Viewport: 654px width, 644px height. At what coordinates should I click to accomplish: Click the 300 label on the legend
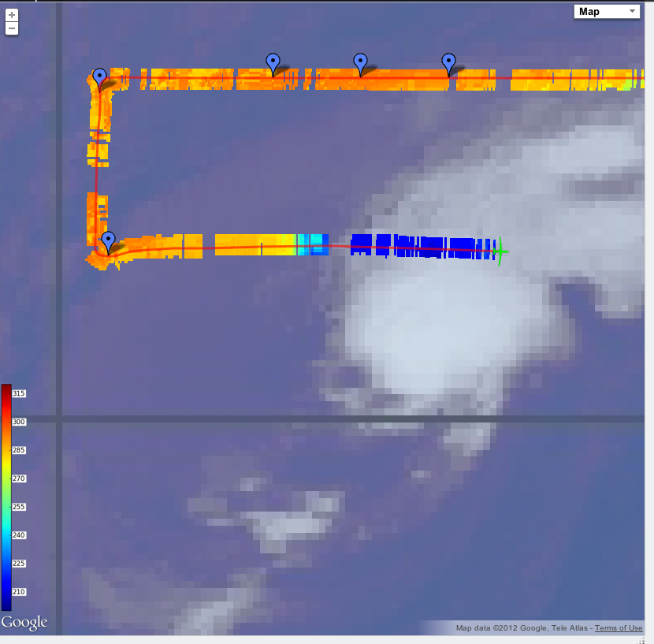[x=19, y=423]
